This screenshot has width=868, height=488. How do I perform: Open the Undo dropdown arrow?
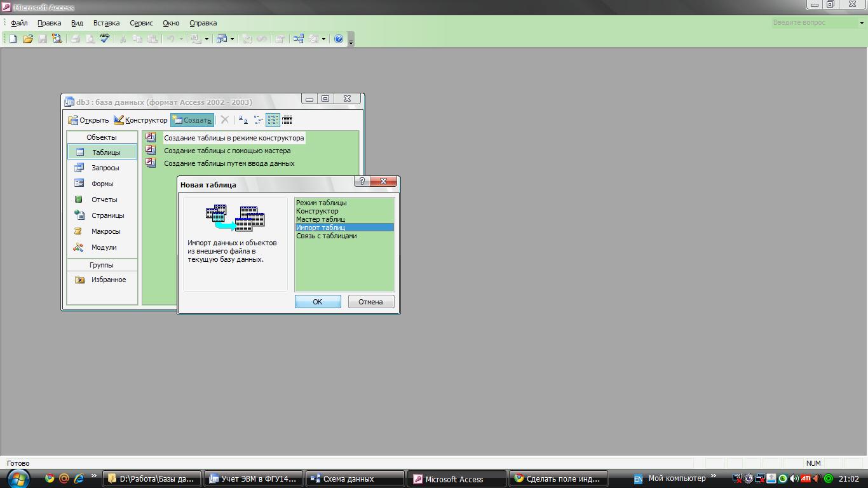(181, 39)
